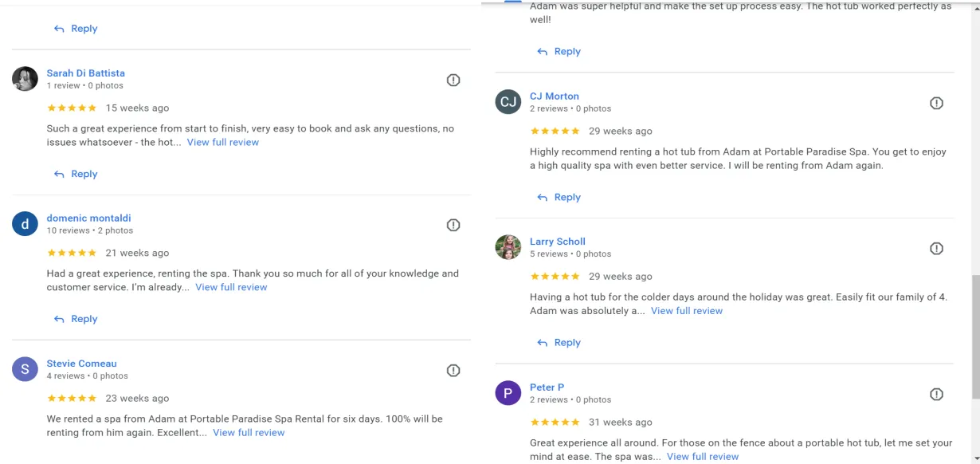Flag domenic montaldi's review
980x464 pixels.
[453, 225]
